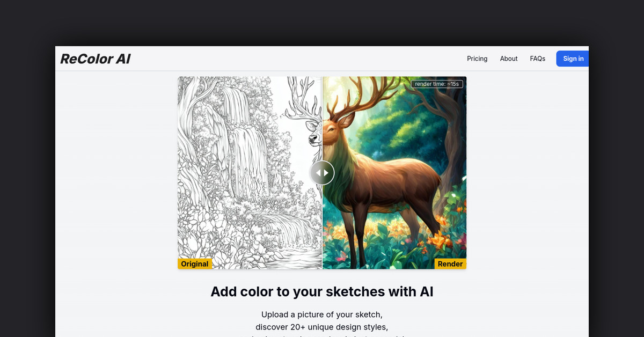Click the blue Sign in button
Screen dimensions: 644x337
[x=573, y=58]
